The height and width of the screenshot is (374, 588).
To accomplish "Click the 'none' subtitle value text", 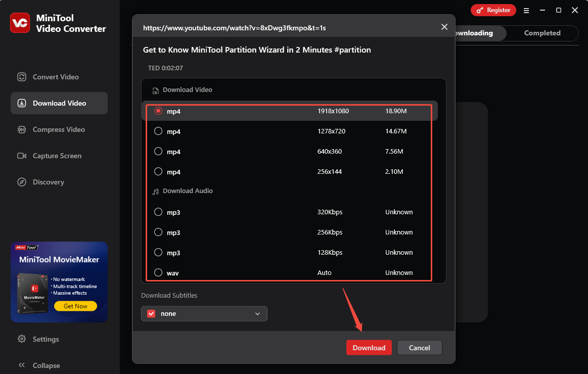I will [x=168, y=314].
